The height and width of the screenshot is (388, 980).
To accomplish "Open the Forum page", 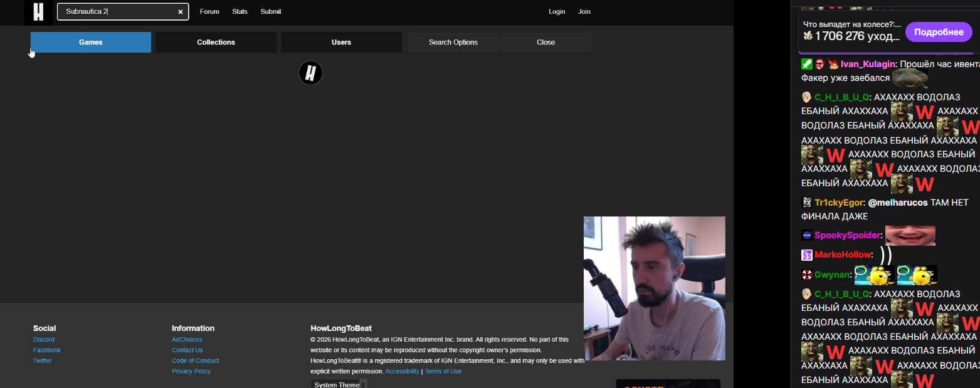I will pyautogui.click(x=209, y=11).
